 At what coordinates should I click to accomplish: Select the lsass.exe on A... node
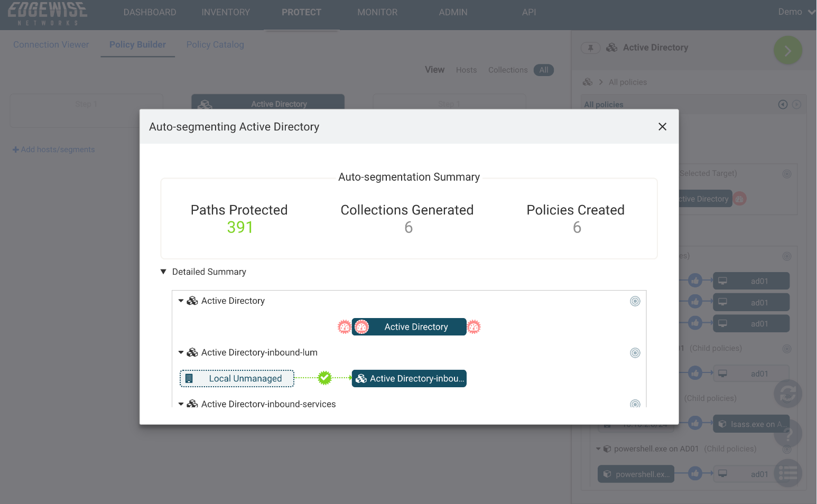click(x=751, y=424)
